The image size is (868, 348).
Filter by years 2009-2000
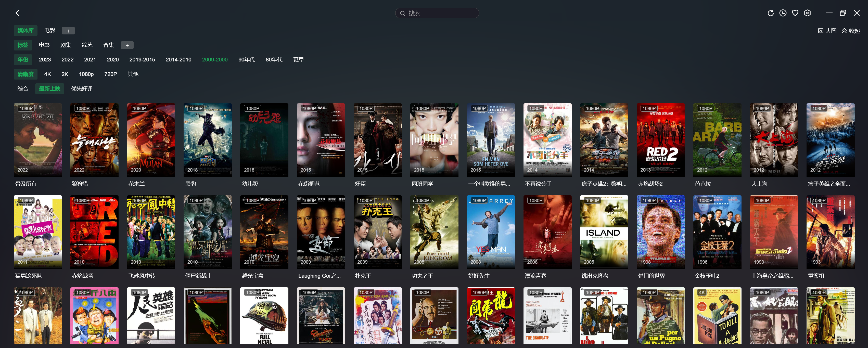click(x=215, y=60)
